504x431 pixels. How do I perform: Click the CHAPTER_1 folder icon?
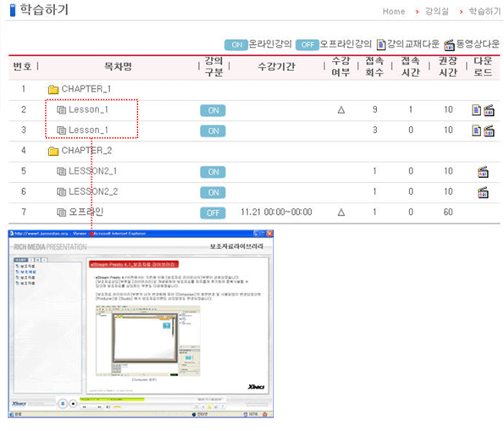click(x=53, y=90)
